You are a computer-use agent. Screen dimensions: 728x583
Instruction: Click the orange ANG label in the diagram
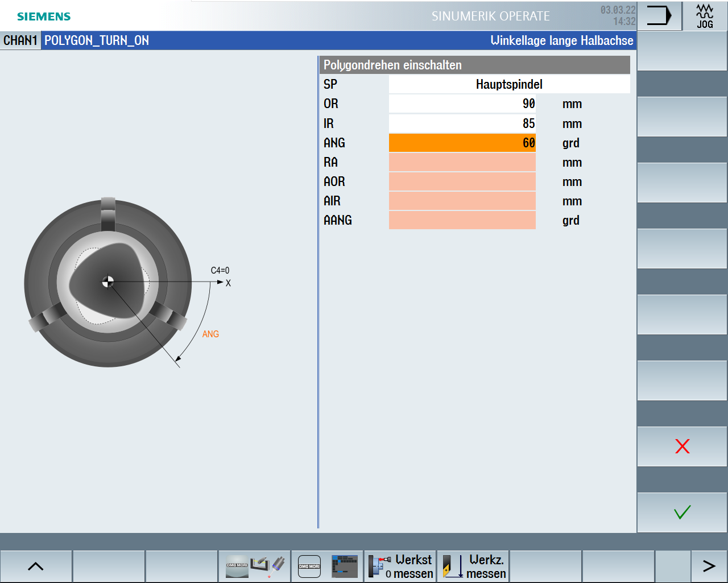(210, 334)
